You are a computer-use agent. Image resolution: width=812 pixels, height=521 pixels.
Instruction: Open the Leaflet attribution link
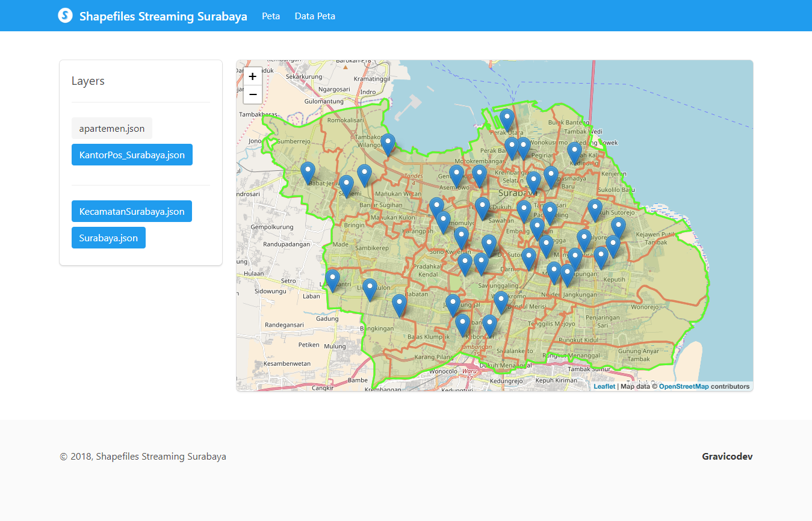[604, 386]
